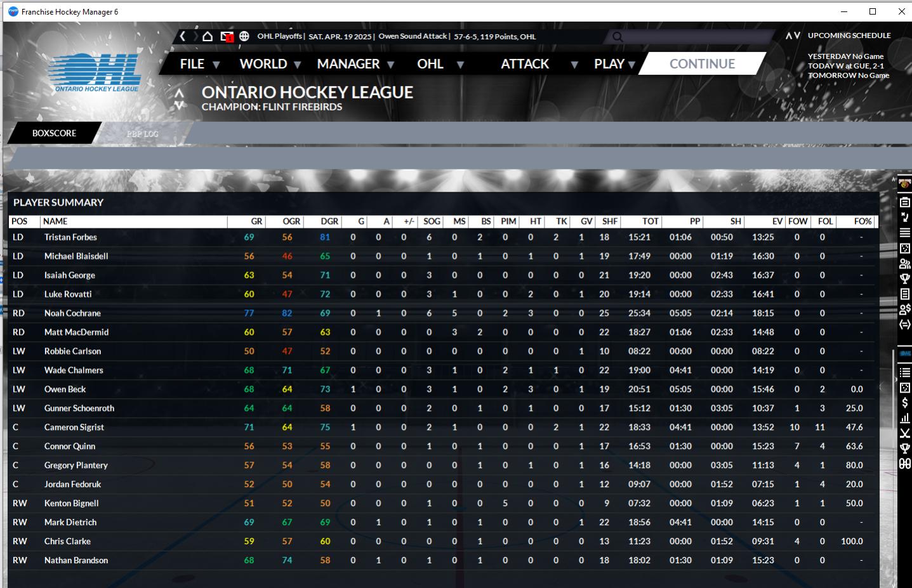The height and width of the screenshot is (588, 912).
Task: Open the binoculars scouting sidebar icon
Action: 905,464
